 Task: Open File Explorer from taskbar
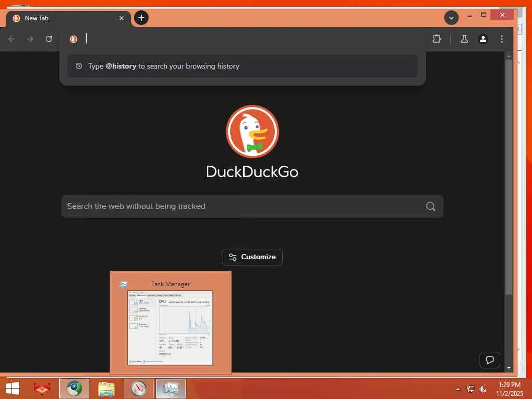[107, 389]
